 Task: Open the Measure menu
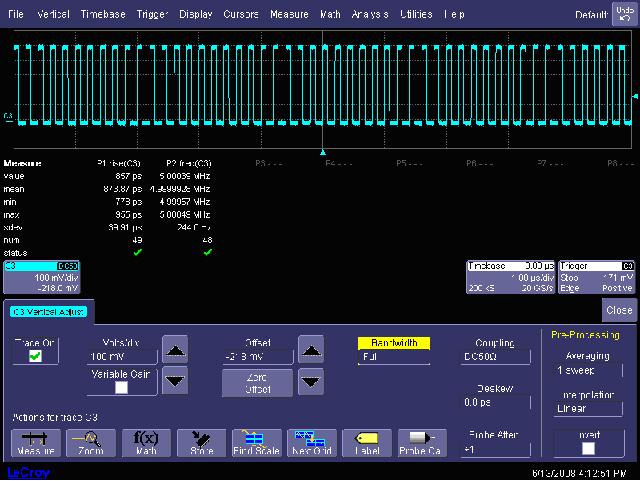click(289, 15)
